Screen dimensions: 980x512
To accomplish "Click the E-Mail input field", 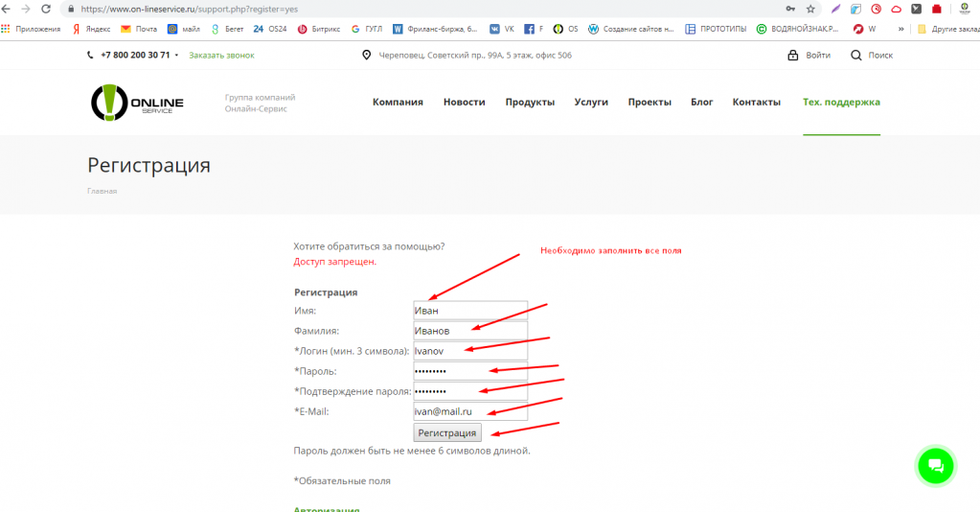I will [470, 411].
